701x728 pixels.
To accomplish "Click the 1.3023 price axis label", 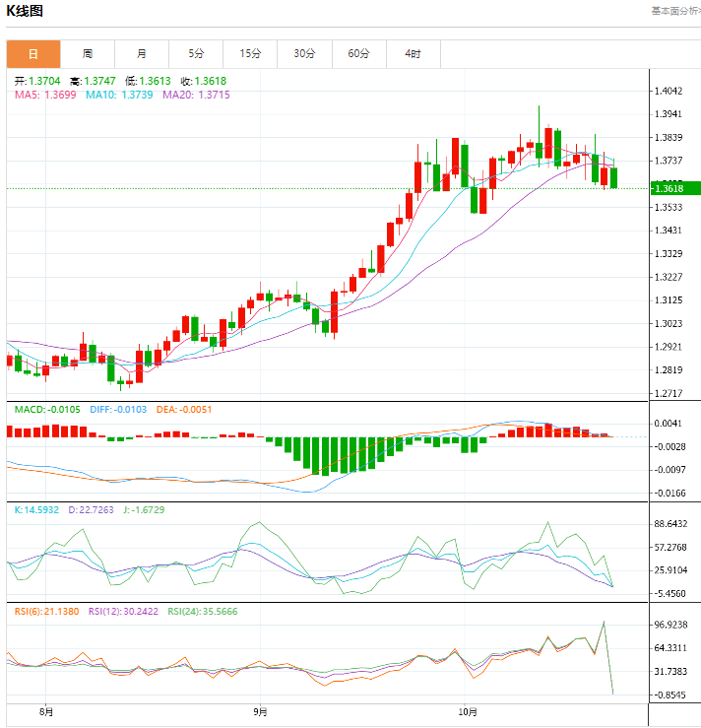I will [x=669, y=323].
